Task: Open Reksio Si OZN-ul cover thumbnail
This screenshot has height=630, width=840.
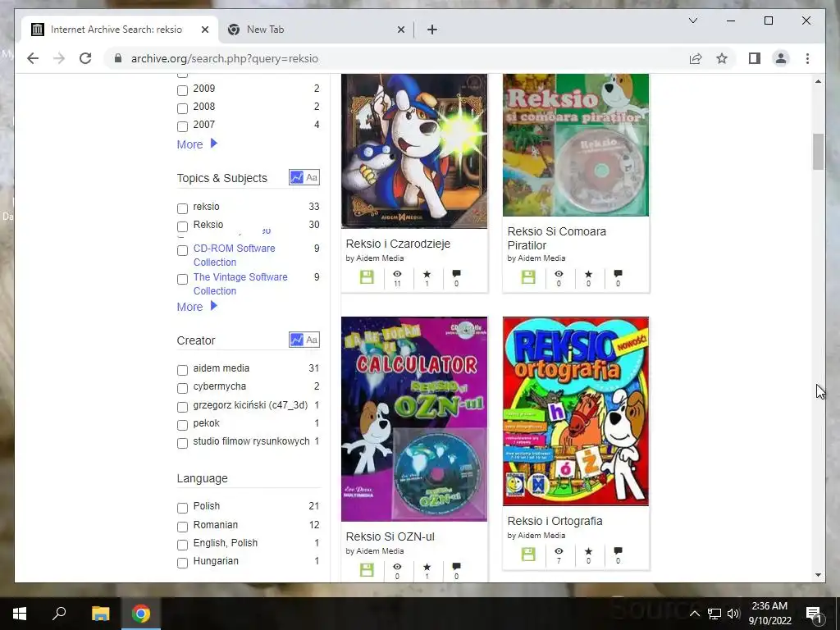Action: (x=414, y=419)
